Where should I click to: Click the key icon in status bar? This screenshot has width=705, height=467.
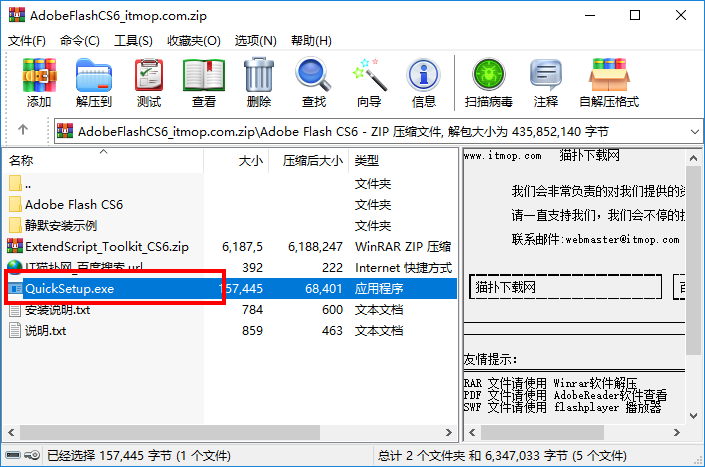[32, 455]
